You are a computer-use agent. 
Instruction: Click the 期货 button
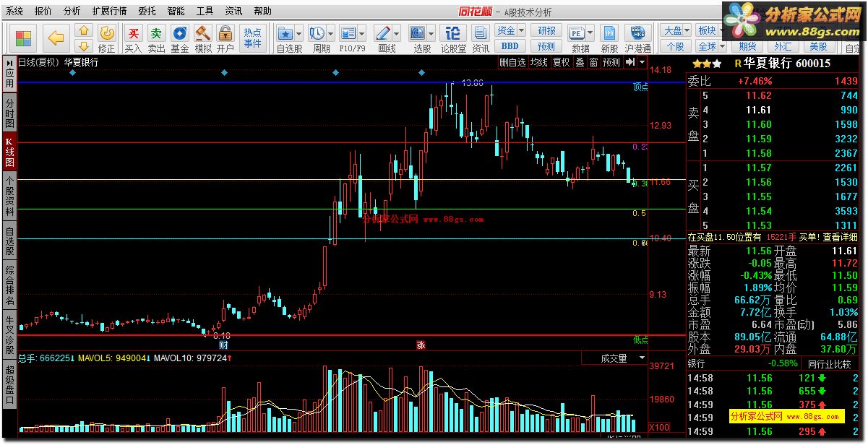click(748, 46)
